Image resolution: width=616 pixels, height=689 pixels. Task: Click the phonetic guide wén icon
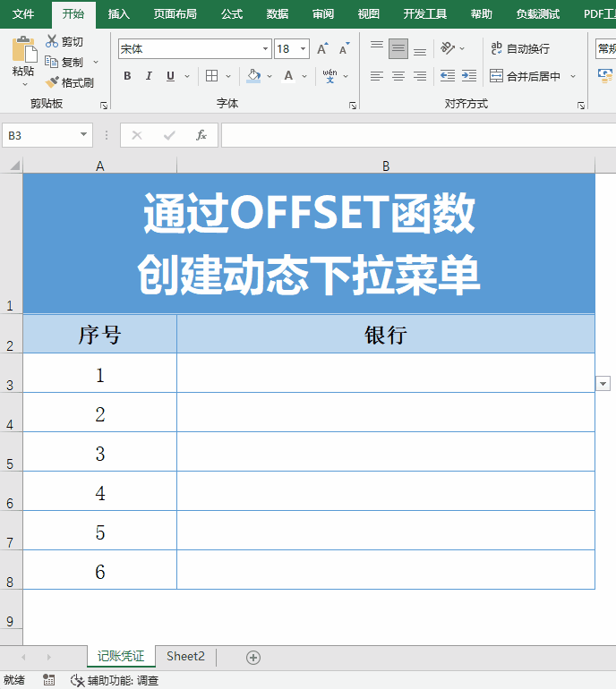point(329,76)
